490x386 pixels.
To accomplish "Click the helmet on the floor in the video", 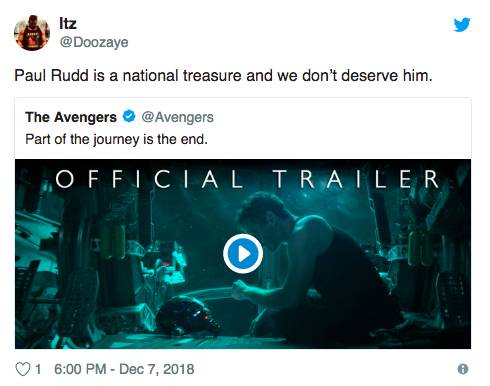I will [x=188, y=315].
